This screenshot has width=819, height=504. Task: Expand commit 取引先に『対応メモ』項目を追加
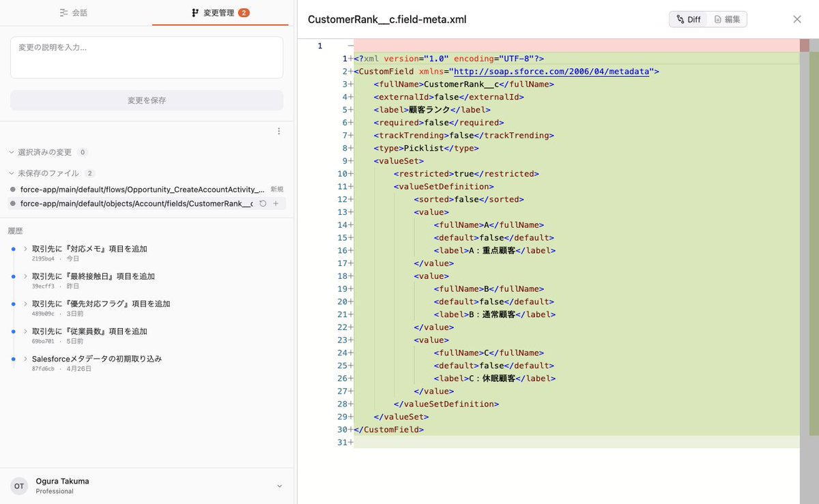click(x=25, y=249)
